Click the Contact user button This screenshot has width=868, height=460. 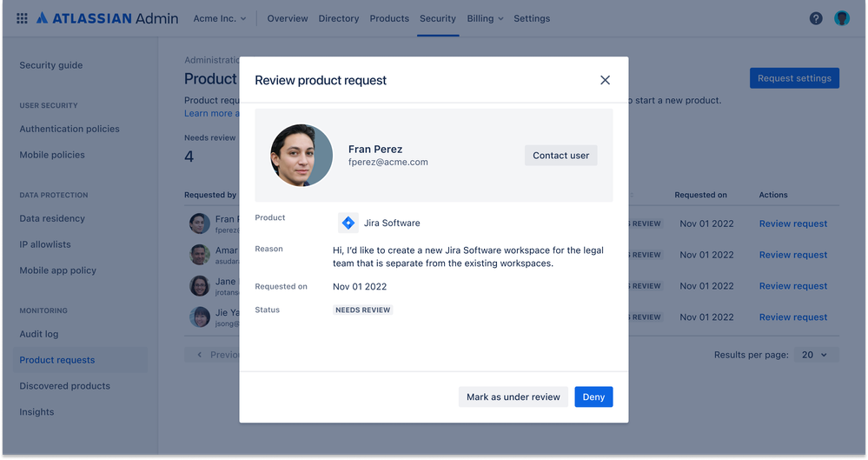click(560, 156)
